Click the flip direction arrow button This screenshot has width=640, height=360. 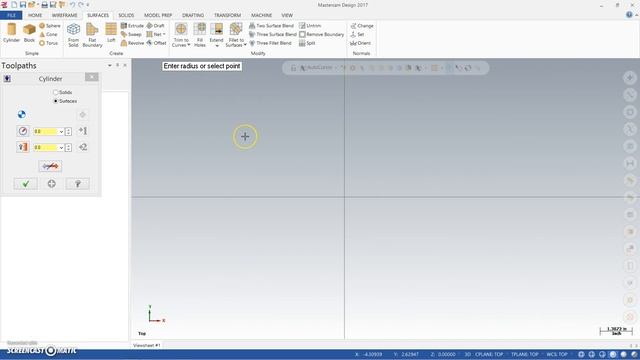click(50, 166)
